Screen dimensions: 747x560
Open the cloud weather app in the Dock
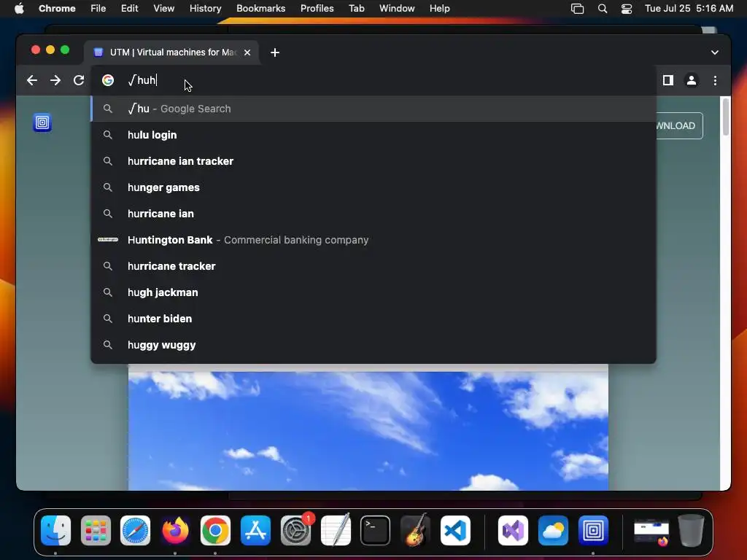tap(553, 531)
